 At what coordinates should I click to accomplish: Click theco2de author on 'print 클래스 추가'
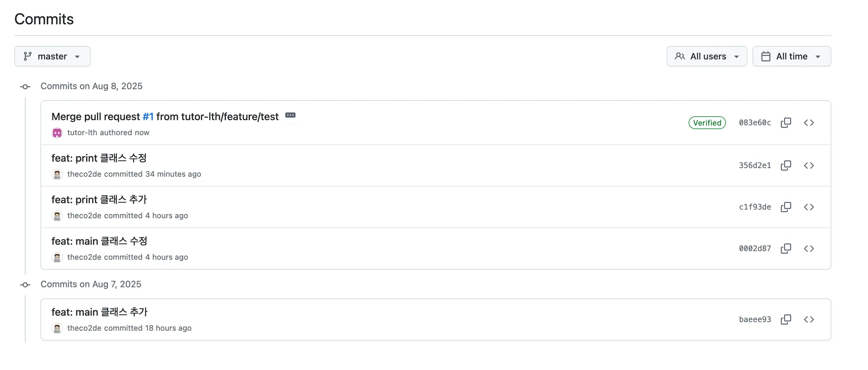pyautogui.click(x=84, y=216)
